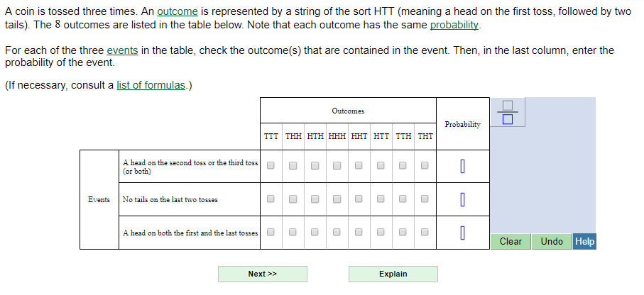Check HTH for head on first and last tosses
The width and height of the screenshot is (644, 295).
pyautogui.click(x=315, y=232)
